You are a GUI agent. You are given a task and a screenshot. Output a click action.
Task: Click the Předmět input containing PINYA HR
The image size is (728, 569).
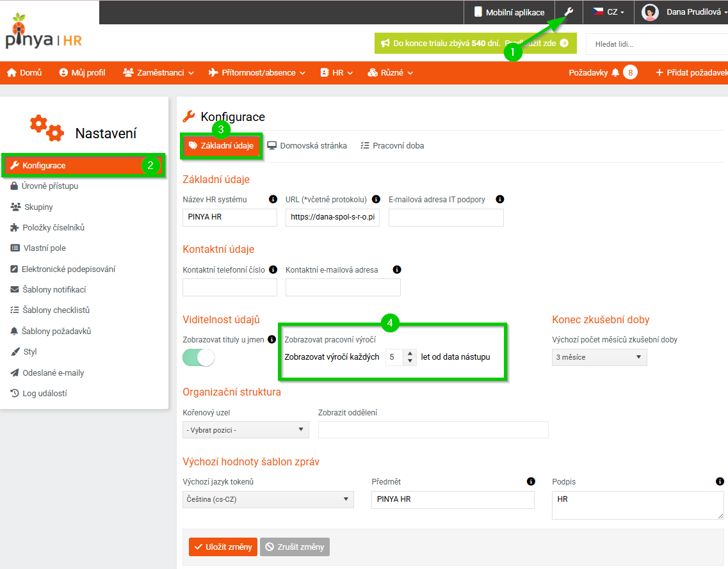tap(453, 499)
